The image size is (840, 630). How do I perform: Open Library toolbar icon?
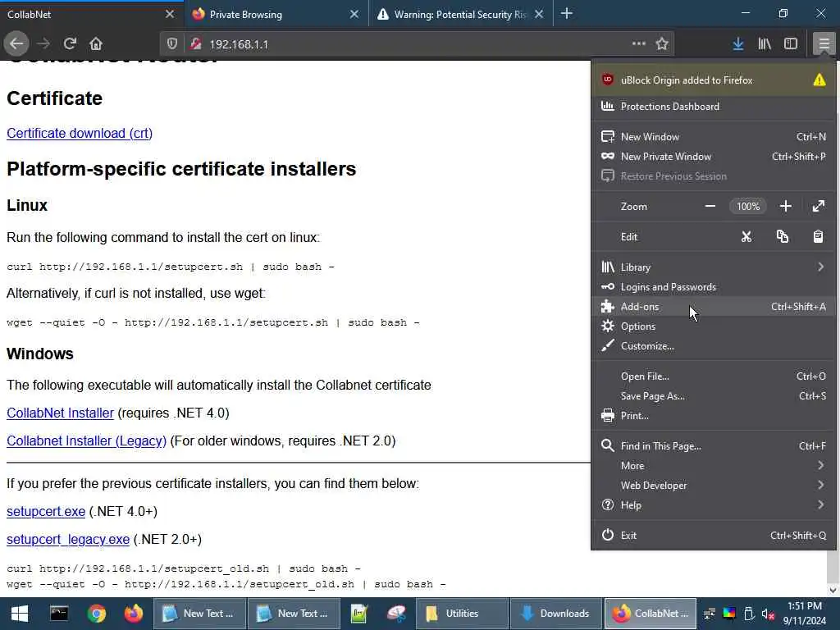click(x=765, y=44)
